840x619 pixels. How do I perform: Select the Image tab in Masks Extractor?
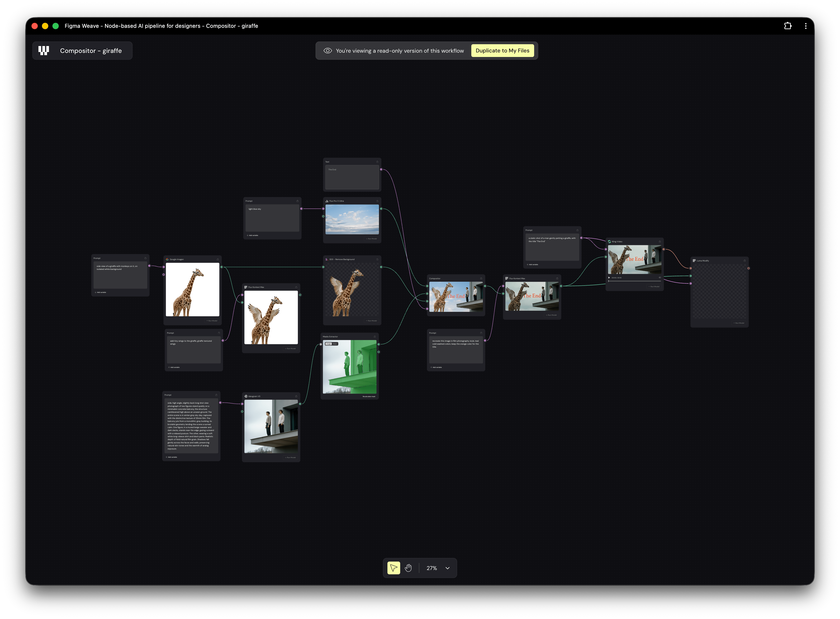(x=329, y=344)
